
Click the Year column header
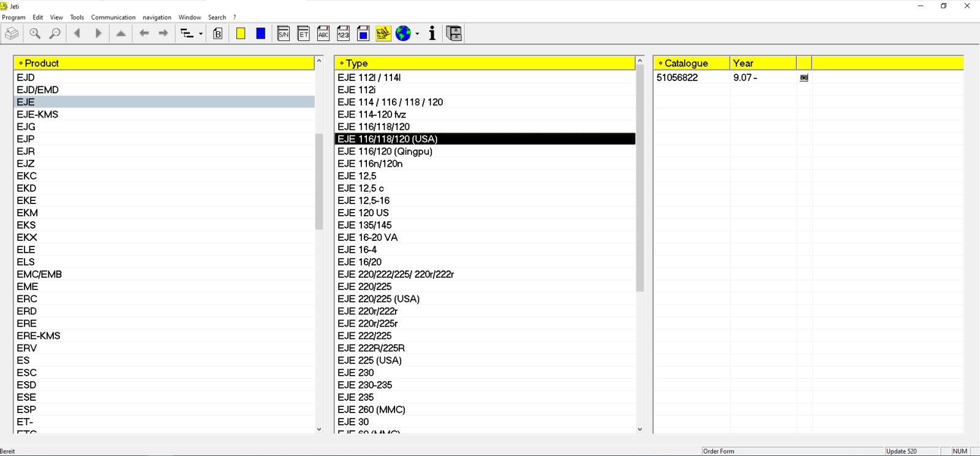coord(763,63)
